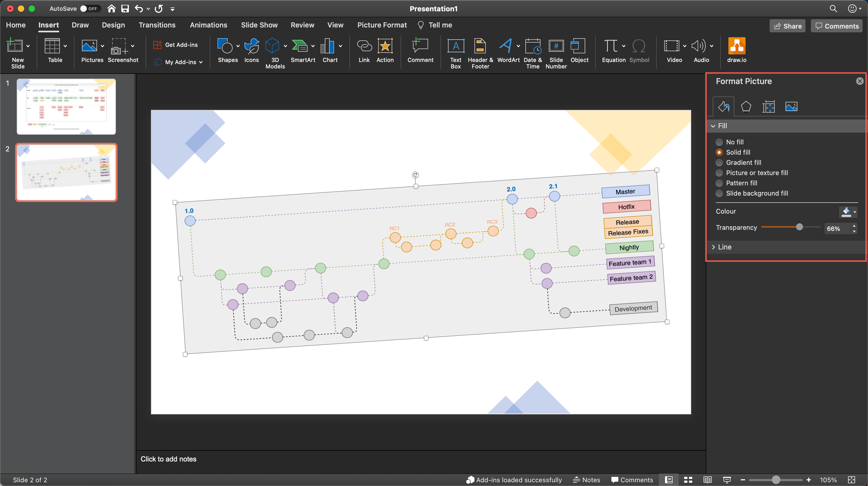The width and height of the screenshot is (868, 486).
Task: Expand the Line section
Action: 725,247
